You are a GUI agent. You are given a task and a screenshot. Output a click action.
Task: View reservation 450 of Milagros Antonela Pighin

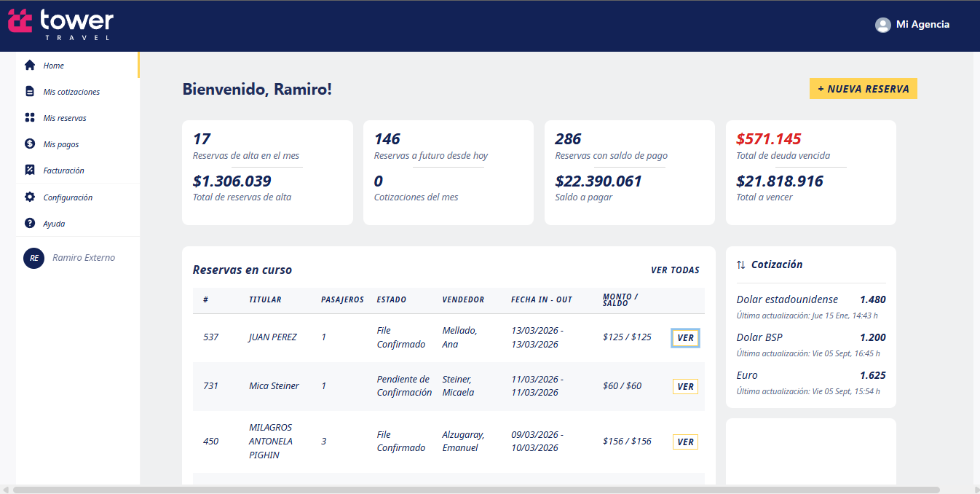tap(685, 442)
